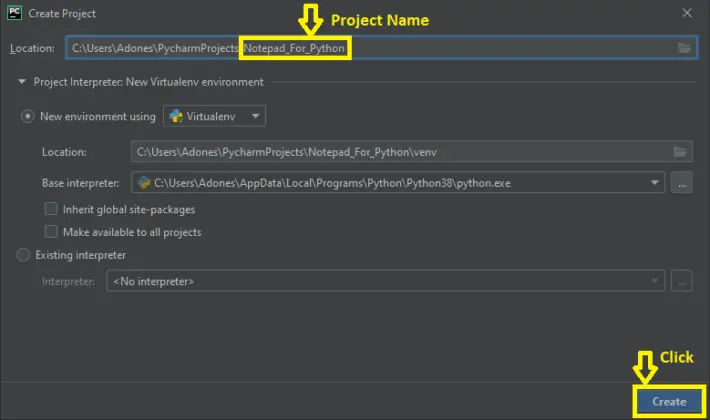Check 'Make available to all projects'

point(51,232)
